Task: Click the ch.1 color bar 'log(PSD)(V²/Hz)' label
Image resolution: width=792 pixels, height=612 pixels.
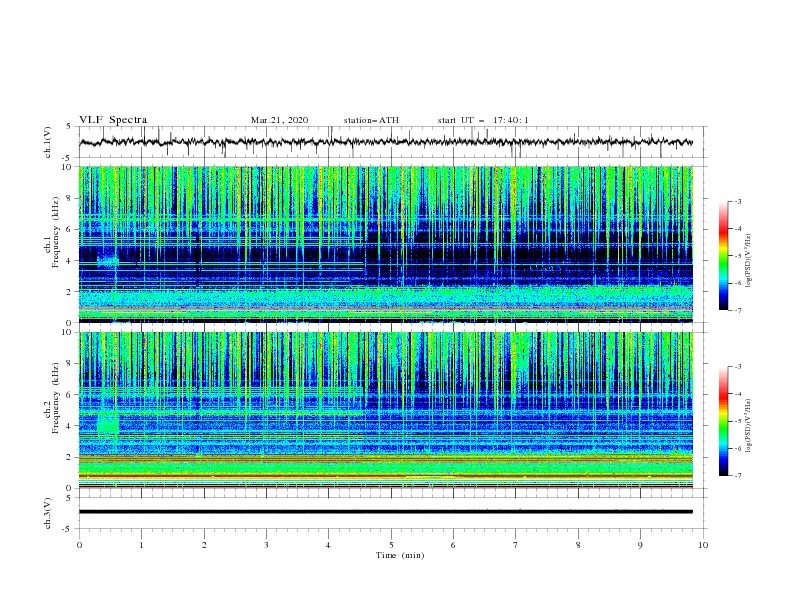Action: click(748, 261)
